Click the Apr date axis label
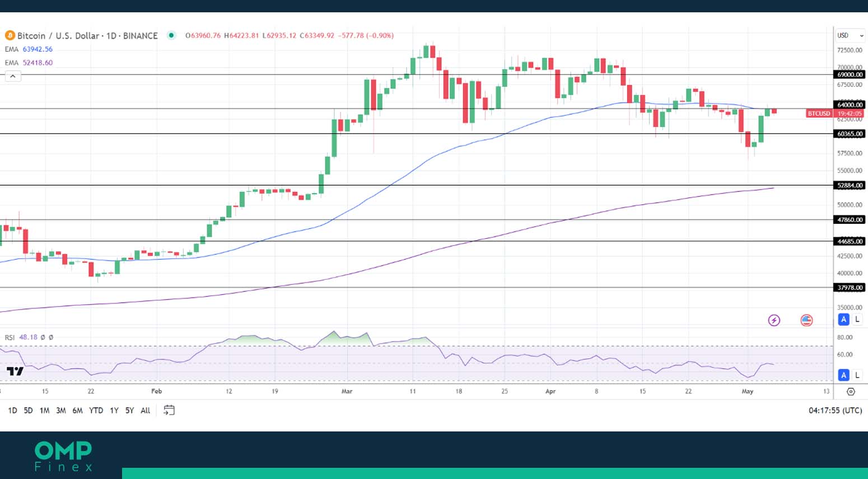The width and height of the screenshot is (868, 479). pos(550,391)
